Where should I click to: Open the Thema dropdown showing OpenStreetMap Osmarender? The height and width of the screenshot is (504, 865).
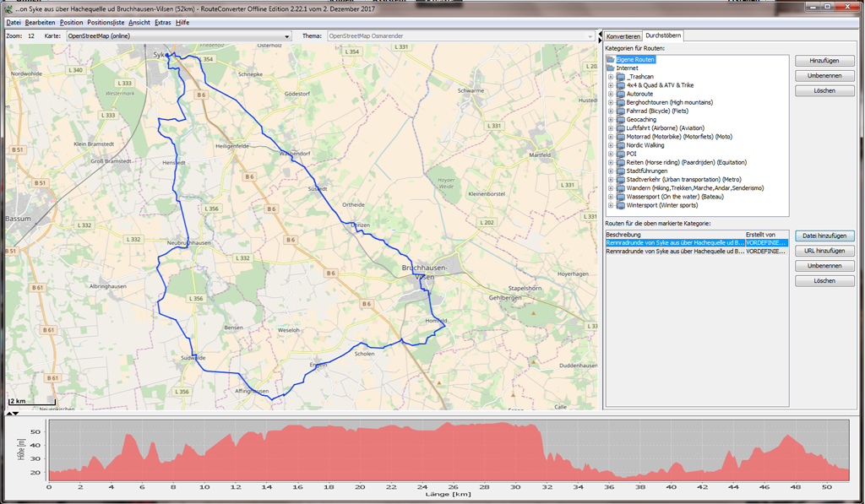(460, 35)
